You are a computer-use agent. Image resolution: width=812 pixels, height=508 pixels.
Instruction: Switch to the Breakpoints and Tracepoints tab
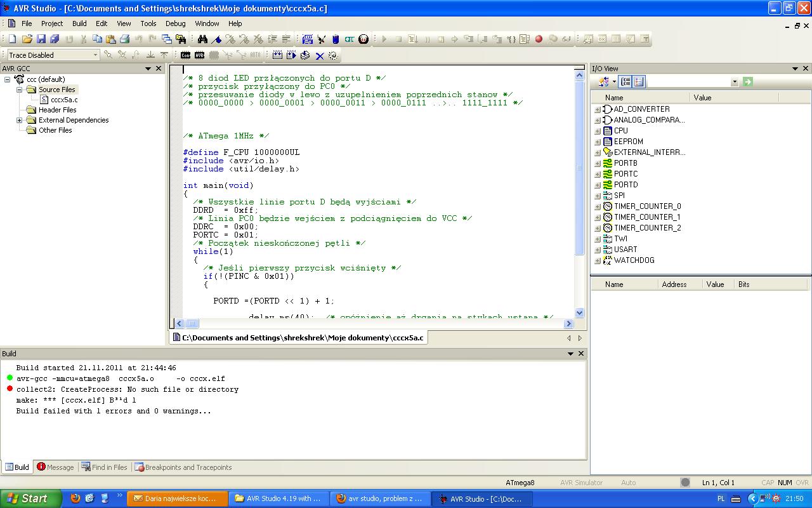tap(183, 467)
